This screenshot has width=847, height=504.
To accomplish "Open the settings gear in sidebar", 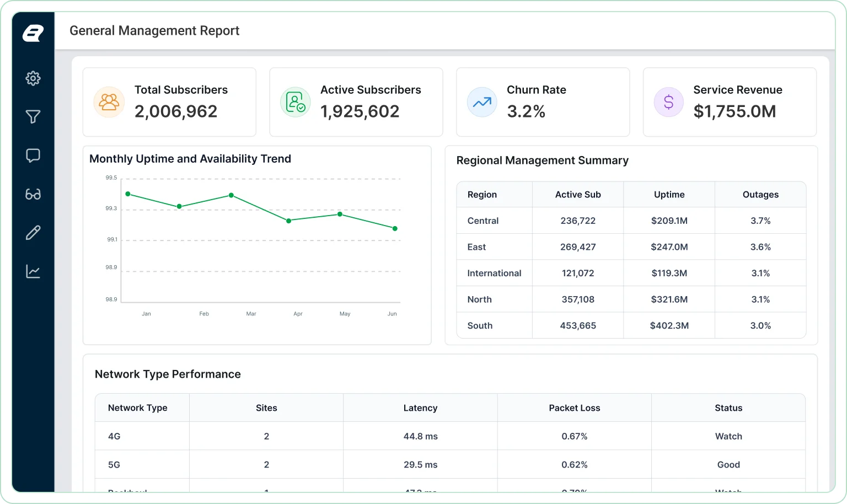I will pyautogui.click(x=33, y=78).
